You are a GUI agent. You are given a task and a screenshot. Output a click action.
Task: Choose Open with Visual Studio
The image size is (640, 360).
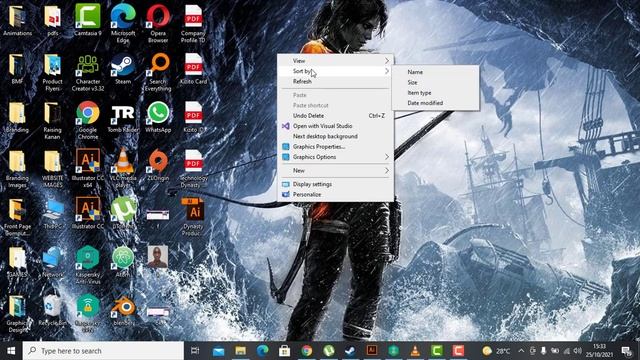pos(336,126)
